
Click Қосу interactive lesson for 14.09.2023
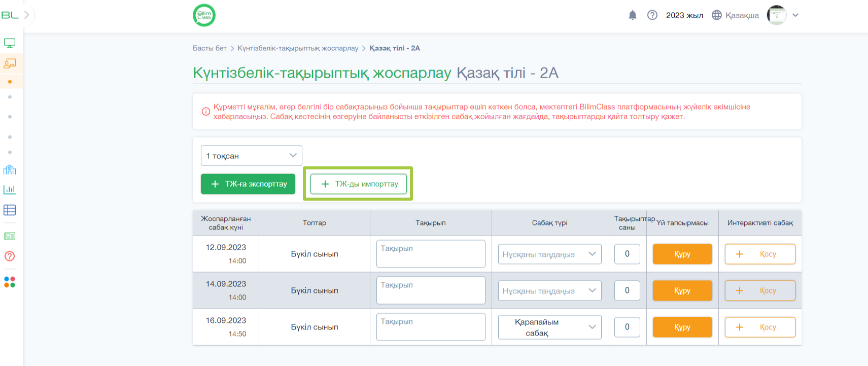[x=760, y=290]
